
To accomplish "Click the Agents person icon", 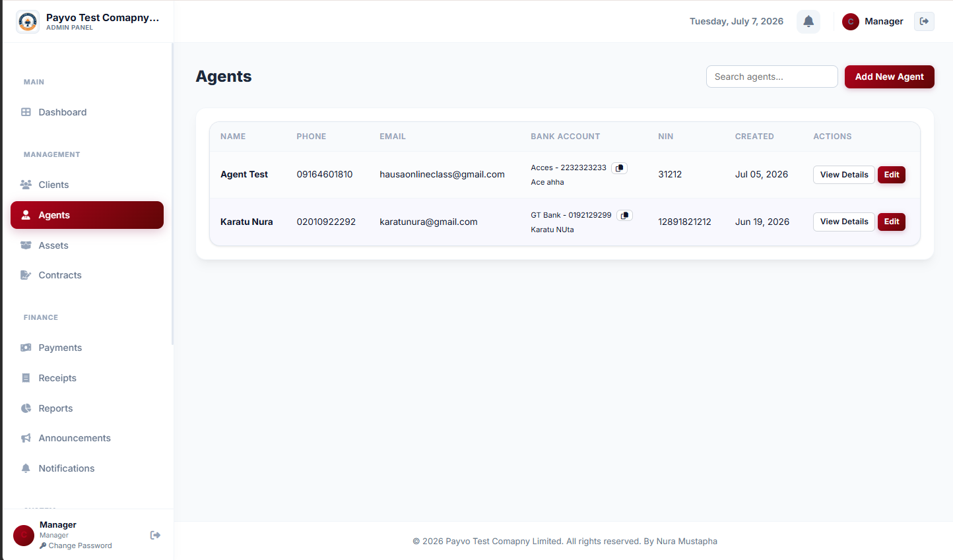I will tap(26, 215).
